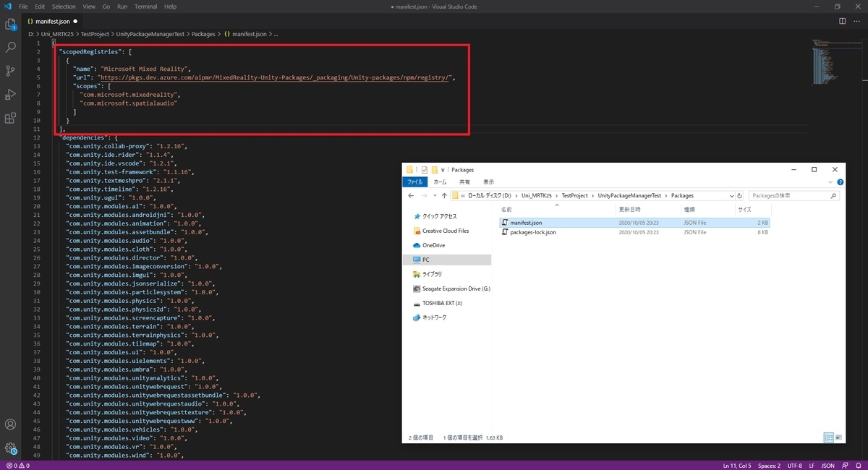The image size is (868, 470).
Task: Open the Manage gear in the activity bar
Action: 11,448
